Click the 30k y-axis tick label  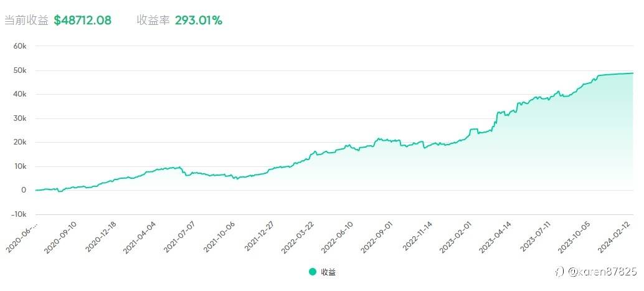[20, 118]
